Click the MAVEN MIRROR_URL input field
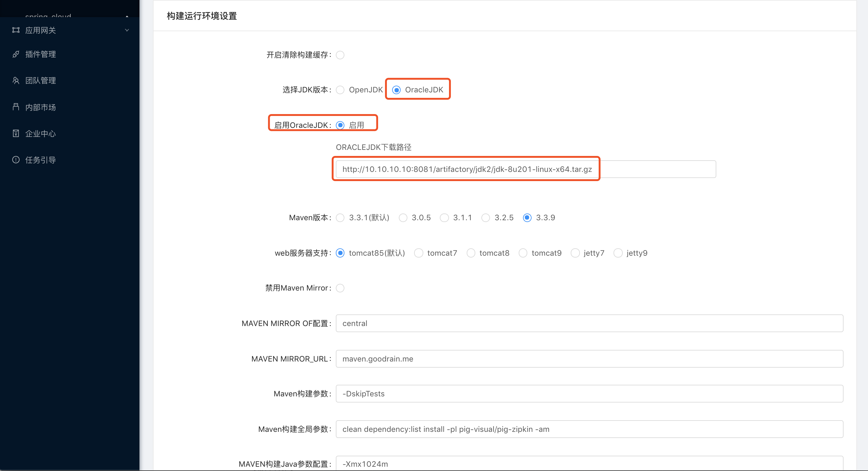Image resolution: width=868 pixels, height=471 pixels. point(589,359)
